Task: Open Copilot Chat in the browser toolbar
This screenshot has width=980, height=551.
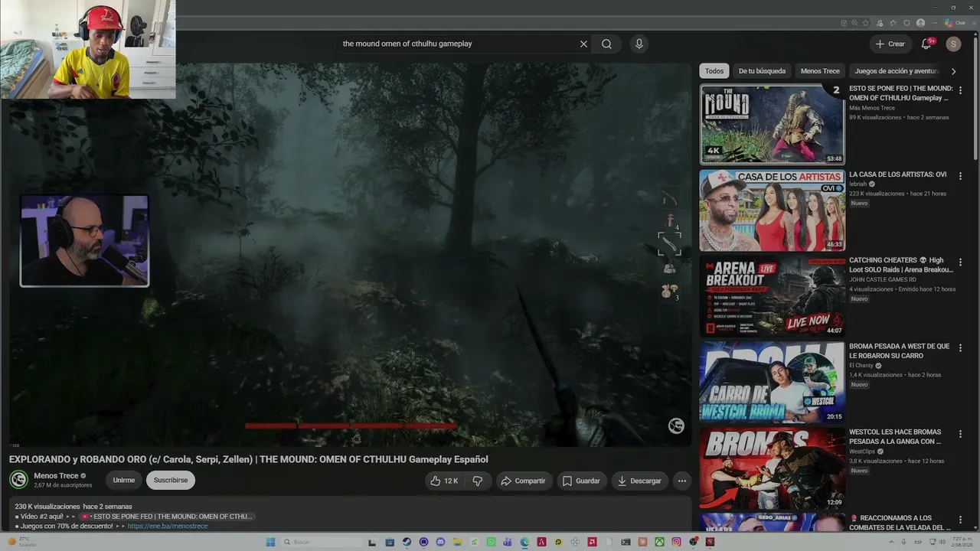Action: pos(955,23)
